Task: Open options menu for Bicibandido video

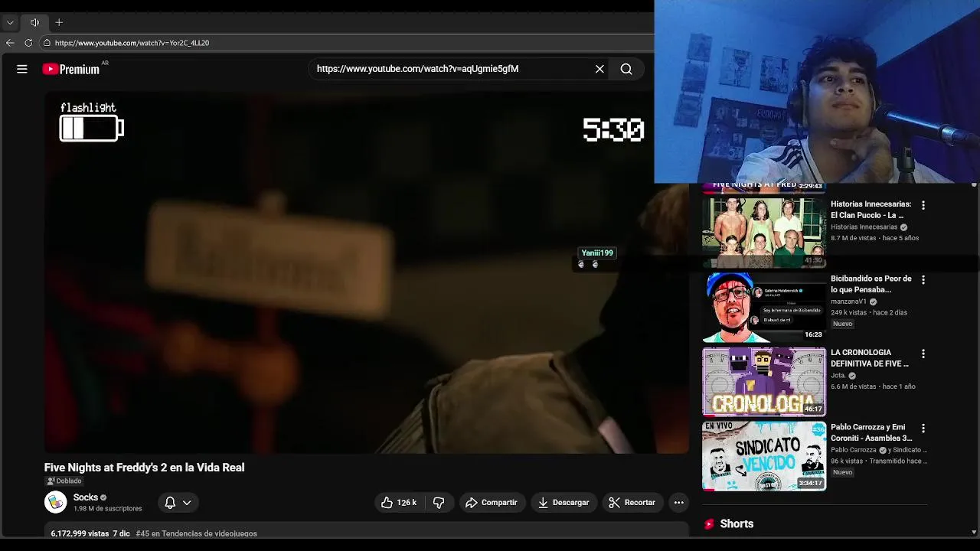Action: (923, 279)
